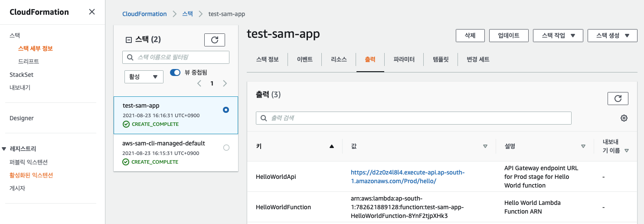Viewport: 644px width, 224px height.
Task: Open 드리프트 in sidebar
Action: 29,62
